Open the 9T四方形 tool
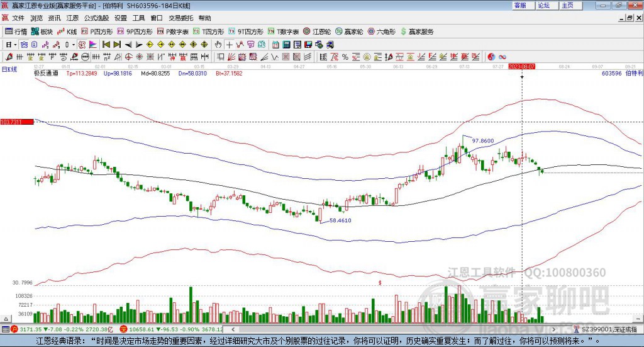Screen dimensions: 644x347 (x=246, y=31)
